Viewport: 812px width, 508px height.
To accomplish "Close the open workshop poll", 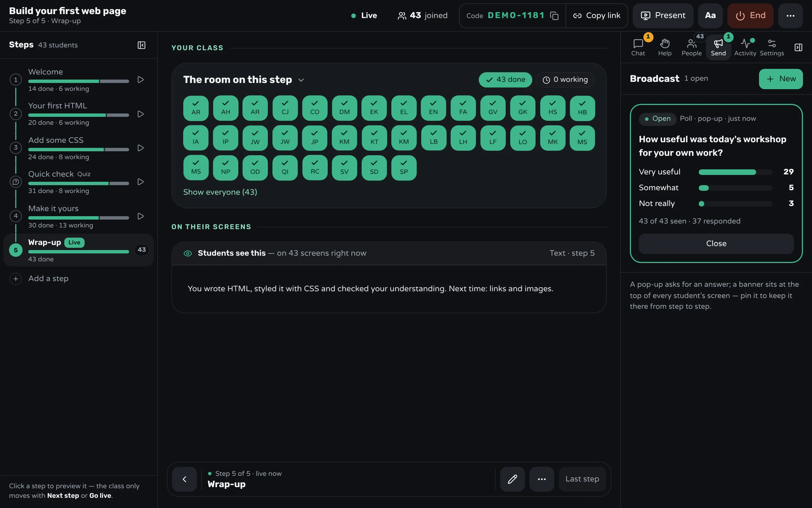I will [716, 244].
